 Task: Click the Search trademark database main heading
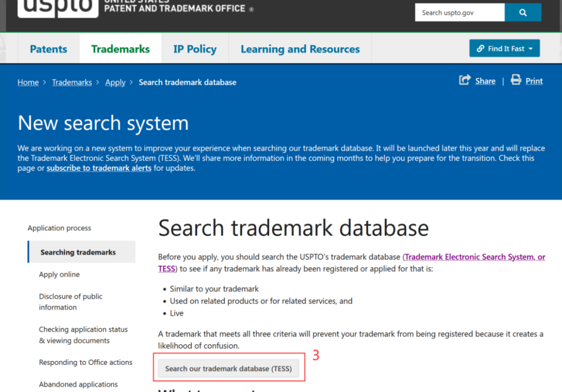pyautogui.click(x=293, y=228)
